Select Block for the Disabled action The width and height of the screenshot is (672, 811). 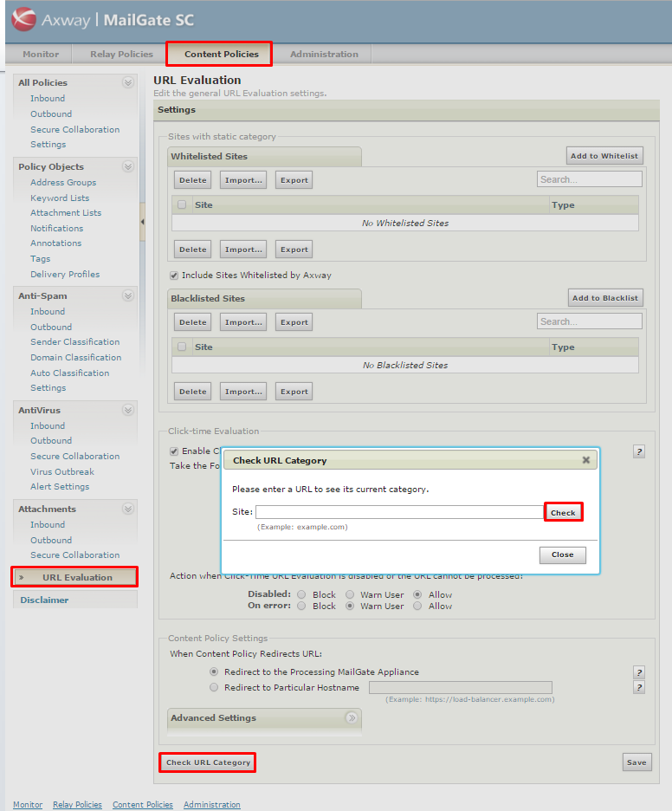[301, 594]
